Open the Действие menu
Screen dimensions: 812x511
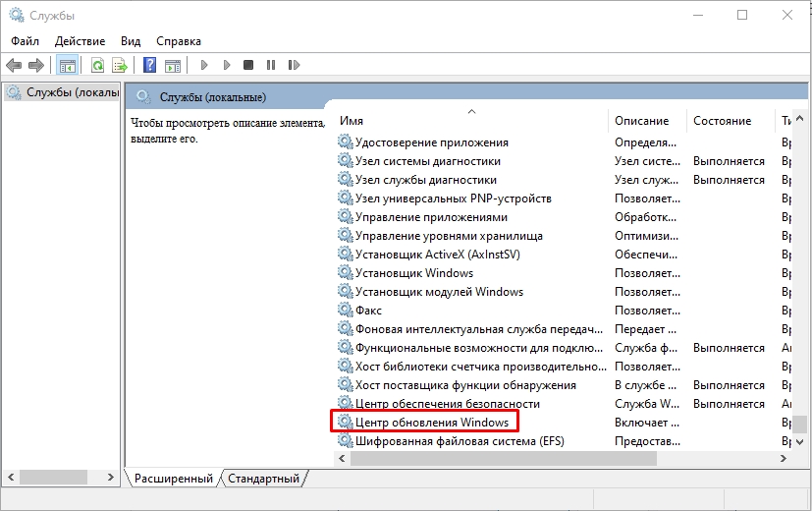[x=80, y=41]
